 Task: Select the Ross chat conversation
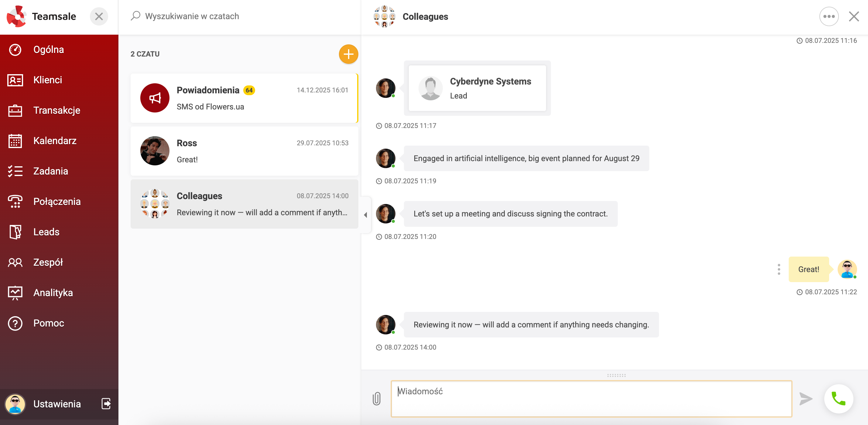coord(244,151)
